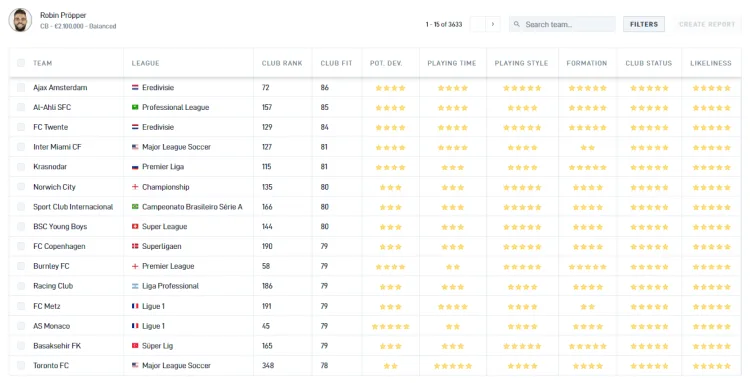Sort by Formation column header
This screenshot has height=383, width=750.
click(587, 63)
